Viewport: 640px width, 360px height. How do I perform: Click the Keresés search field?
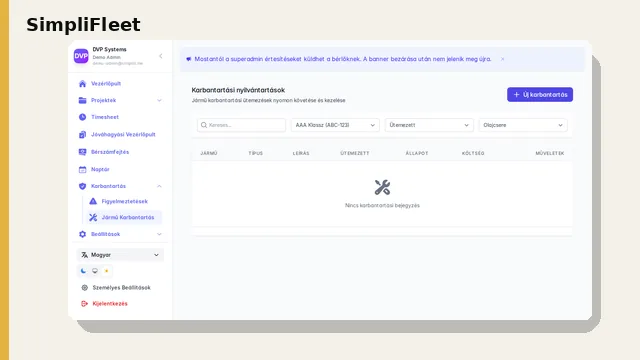[x=241, y=125]
